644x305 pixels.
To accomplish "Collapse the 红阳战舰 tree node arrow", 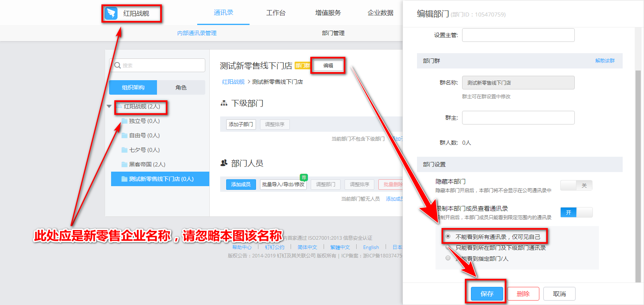I will point(109,106).
